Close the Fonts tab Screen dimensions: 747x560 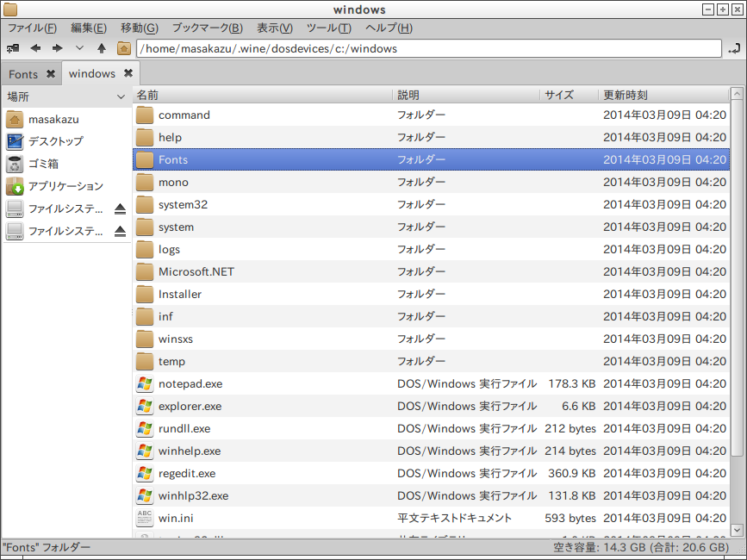tap(51, 74)
